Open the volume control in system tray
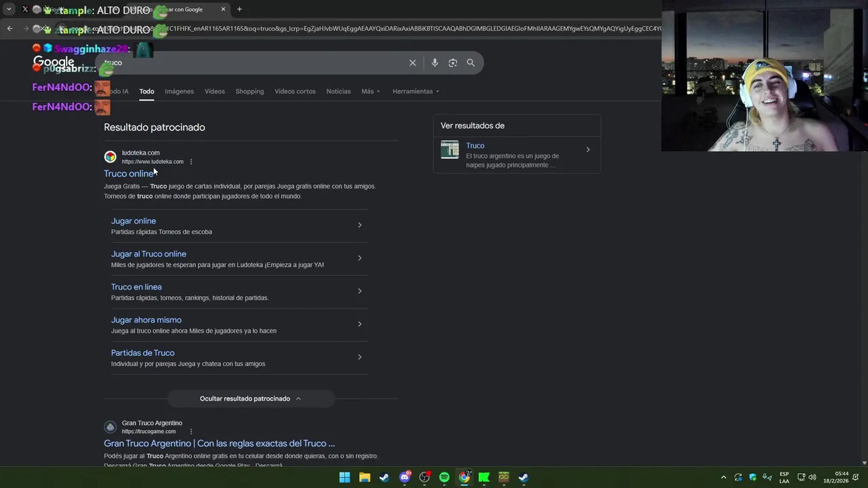 pos(812,477)
